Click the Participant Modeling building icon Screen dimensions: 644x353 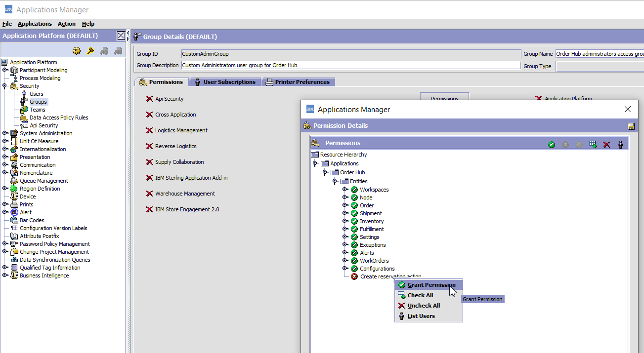[14, 70]
